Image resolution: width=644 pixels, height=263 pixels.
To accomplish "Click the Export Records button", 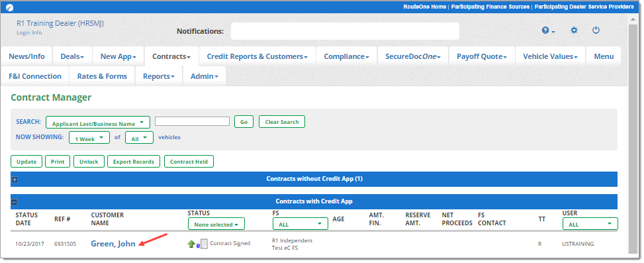I will coord(134,162).
